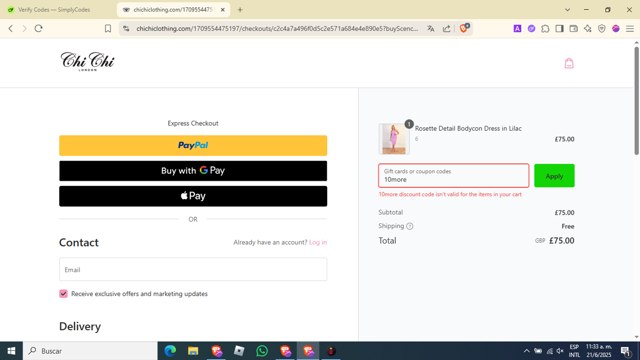Viewport: 640px width, 360px height.
Task: Close the chichiclothing.com tab
Action: click(x=222, y=10)
